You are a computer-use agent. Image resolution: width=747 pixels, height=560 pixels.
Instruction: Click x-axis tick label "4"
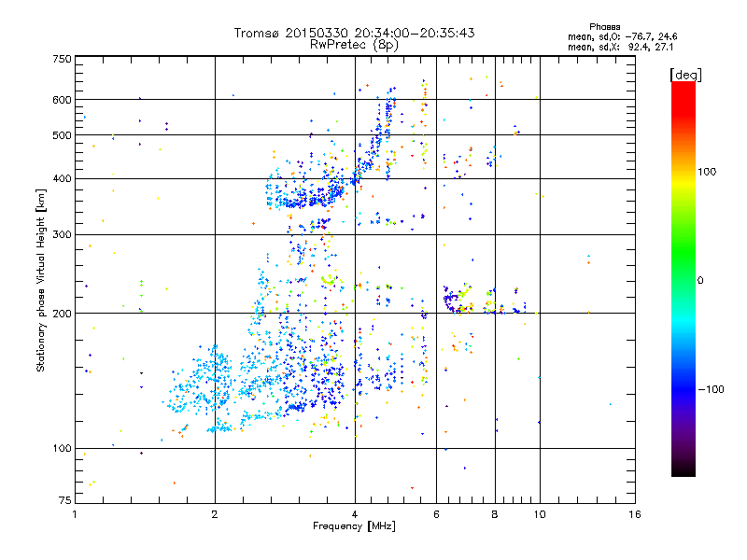pos(355,514)
